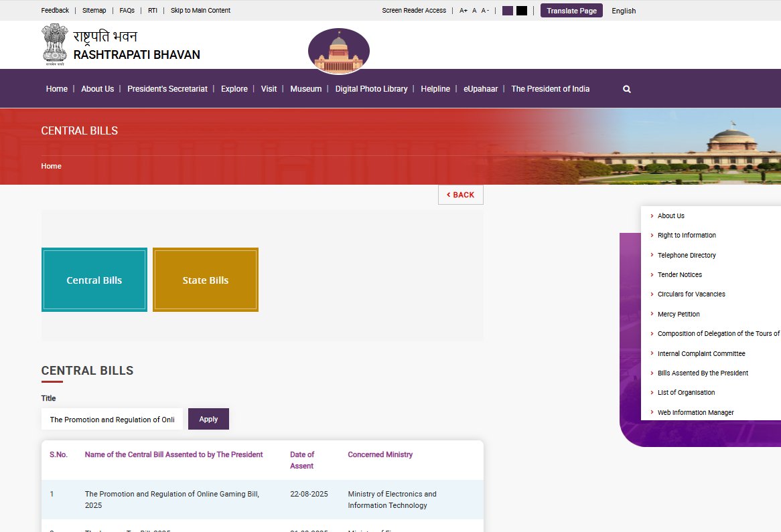This screenshot has height=532, width=781.
Task: Open Digital Photo Library menu item
Action: pyautogui.click(x=371, y=88)
